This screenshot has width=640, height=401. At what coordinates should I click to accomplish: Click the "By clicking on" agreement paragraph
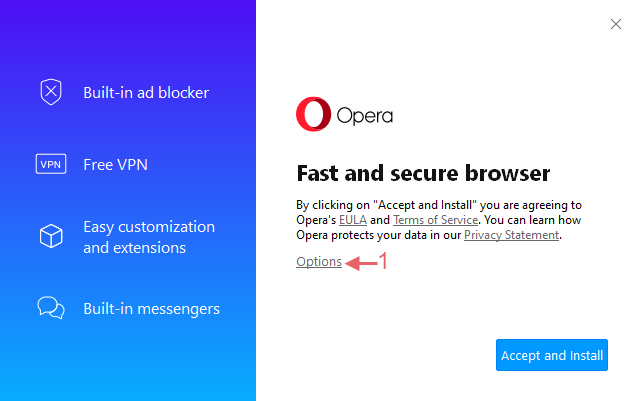439,220
